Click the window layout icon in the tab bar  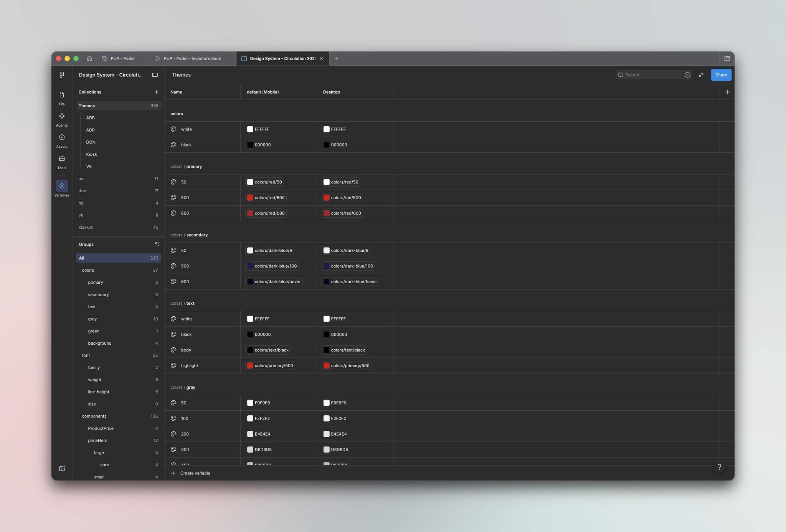tap(727, 58)
